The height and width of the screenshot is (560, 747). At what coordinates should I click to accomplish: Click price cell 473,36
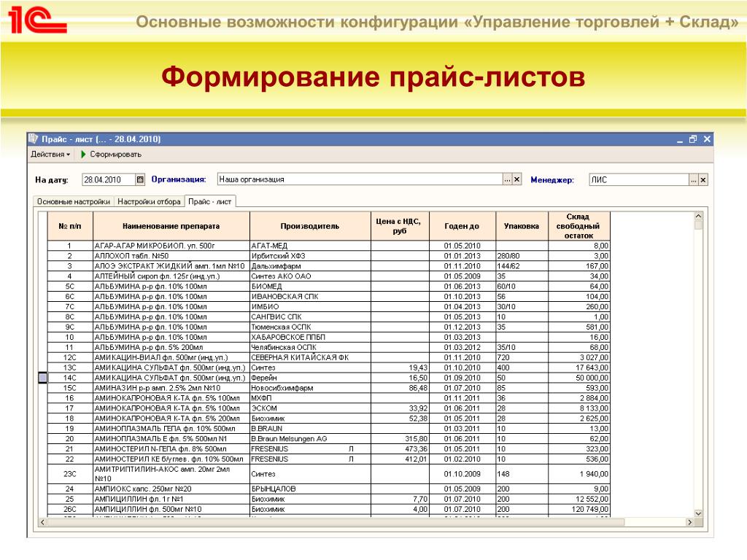click(x=400, y=449)
